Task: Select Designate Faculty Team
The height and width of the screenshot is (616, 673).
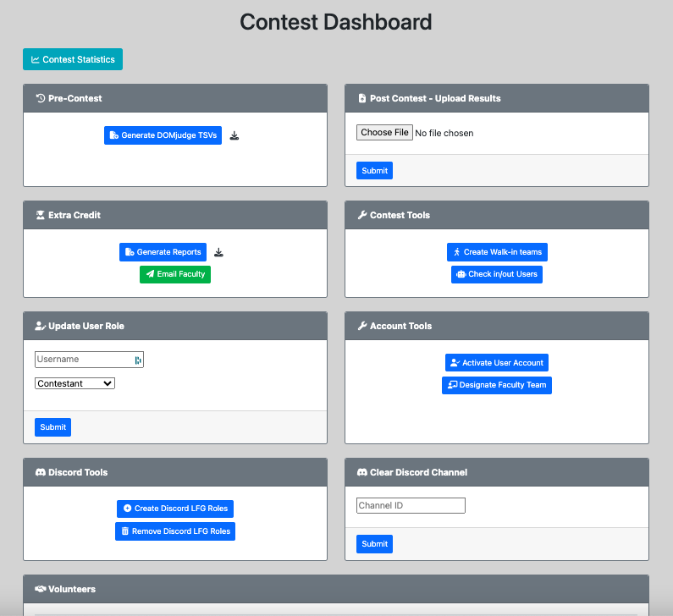Action: click(x=497, y=384)
